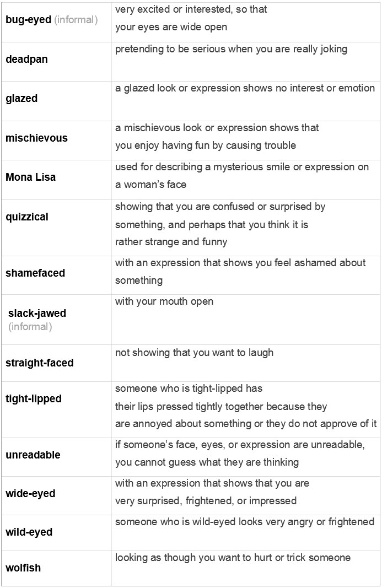This screenshot has height=588, width=382.
Task: Click the wide-eyed term
Action: (x=30, y=494)
